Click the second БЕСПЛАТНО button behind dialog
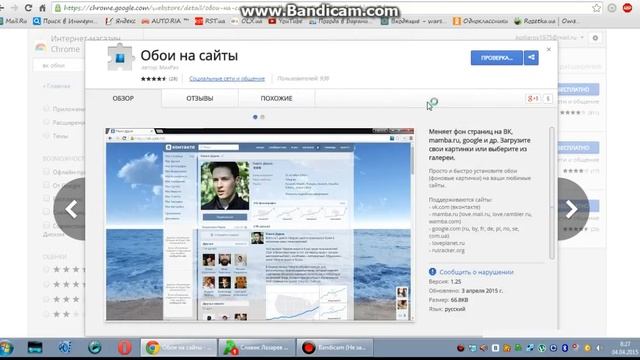The width and height of the screenshot is (640, 360). [578, 148]
